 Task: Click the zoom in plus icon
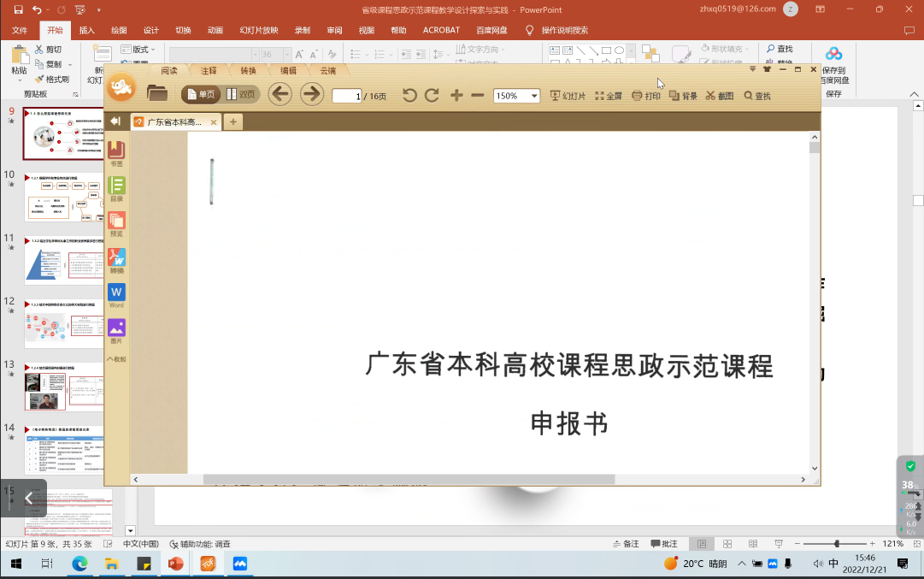456,96
